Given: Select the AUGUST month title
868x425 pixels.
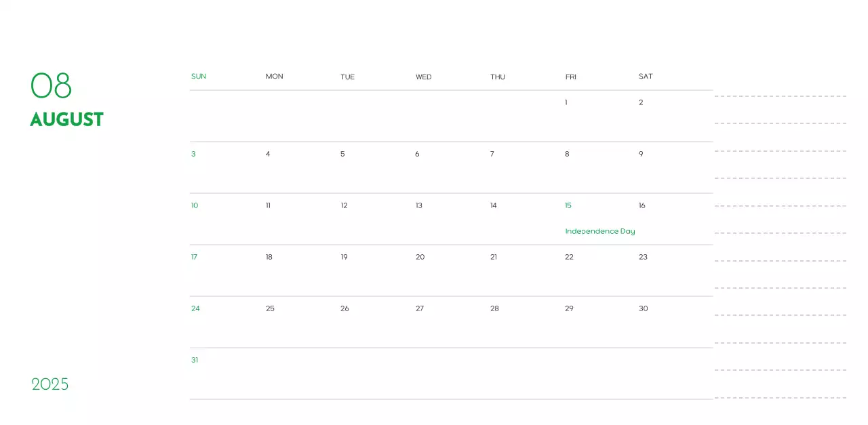Looking at the screenshot, I should click(x=66, y=119).
